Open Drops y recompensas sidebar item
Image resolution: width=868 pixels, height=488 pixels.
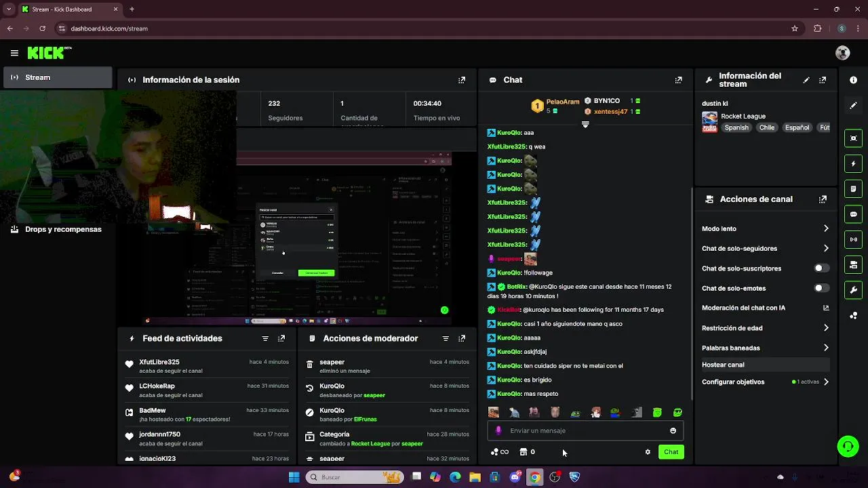(57, 229)
